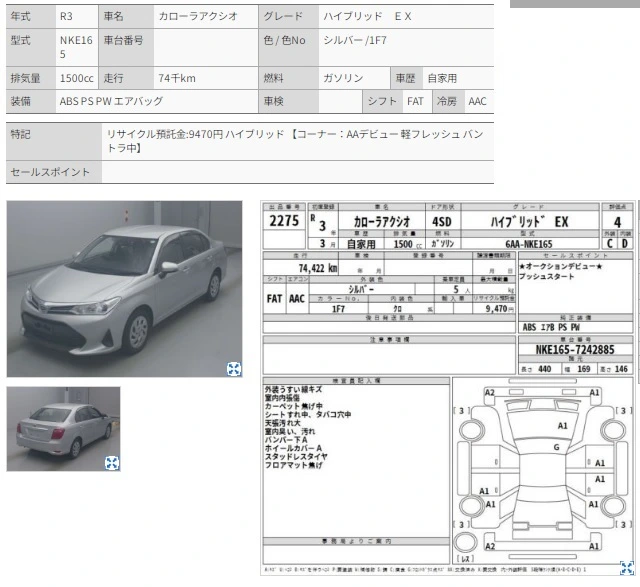The image size is (640, 587).
Task: Select the スタッドレスタイヤ inspector note
Action: click(x=296, y=456)
